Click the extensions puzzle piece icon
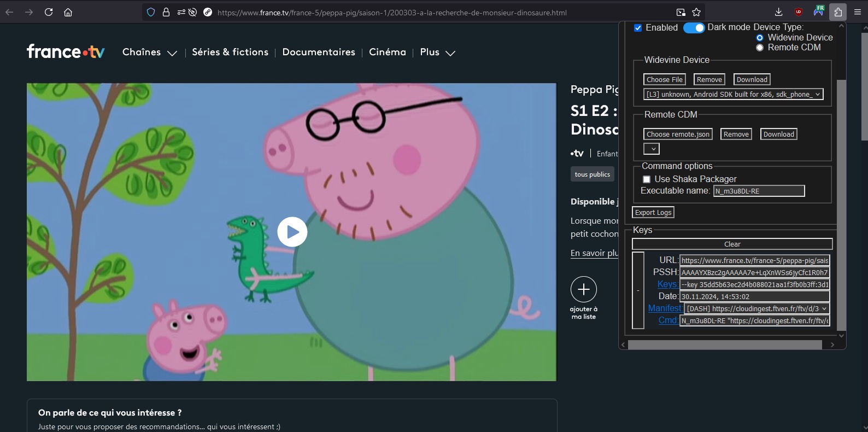 (837, 12)
